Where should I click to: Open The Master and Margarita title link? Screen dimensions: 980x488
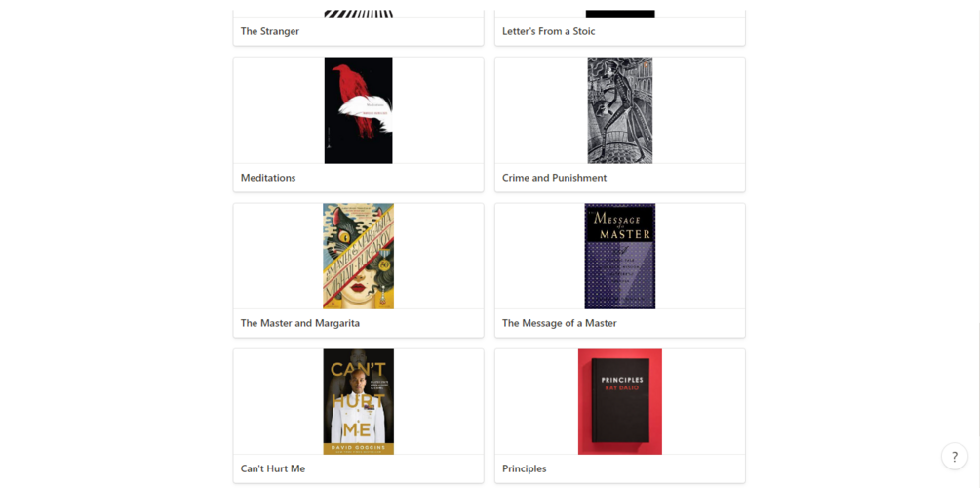tap(300, 323)
